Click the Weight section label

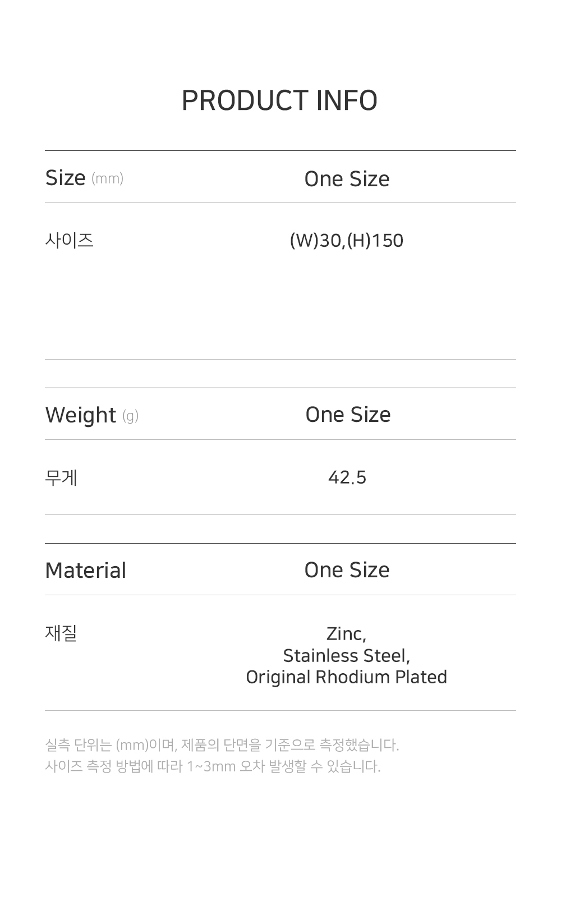click(80, 415)
